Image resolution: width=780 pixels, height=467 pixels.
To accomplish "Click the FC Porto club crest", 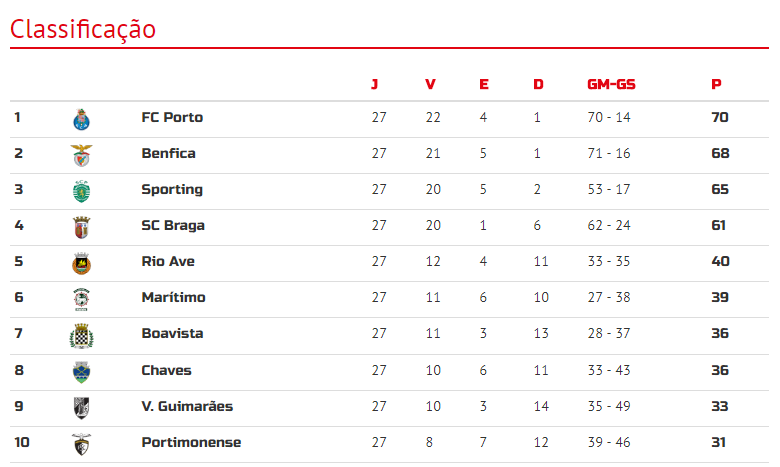I will [81, 119].
